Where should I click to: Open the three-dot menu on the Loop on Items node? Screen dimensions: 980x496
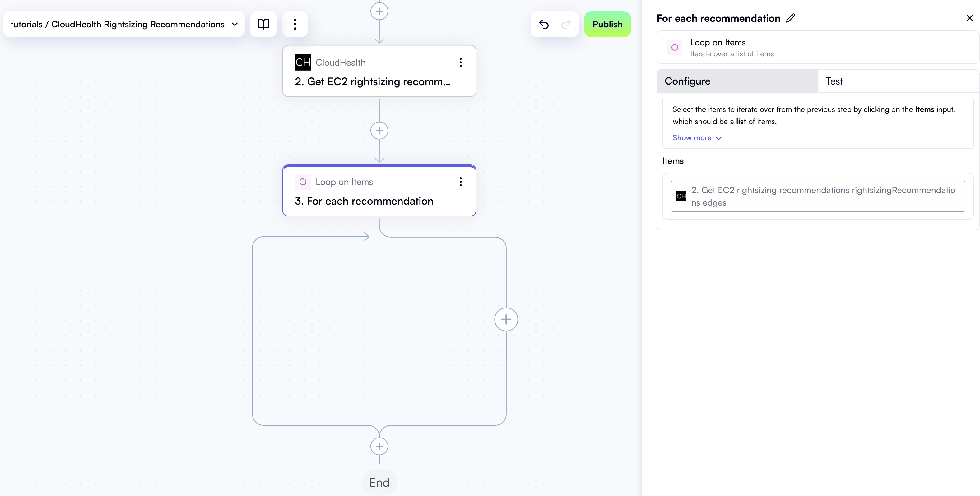[460, 181]
